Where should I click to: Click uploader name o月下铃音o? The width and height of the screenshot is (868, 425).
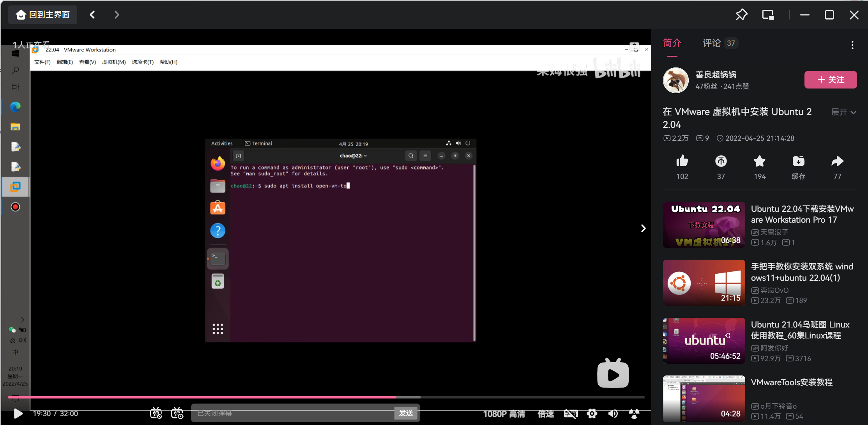(778, 406)
